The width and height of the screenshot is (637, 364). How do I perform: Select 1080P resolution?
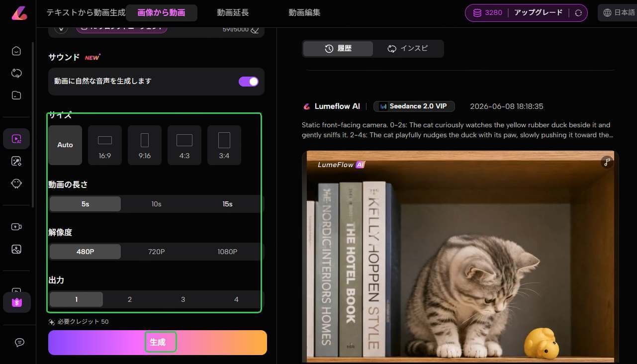click(227, 252)
